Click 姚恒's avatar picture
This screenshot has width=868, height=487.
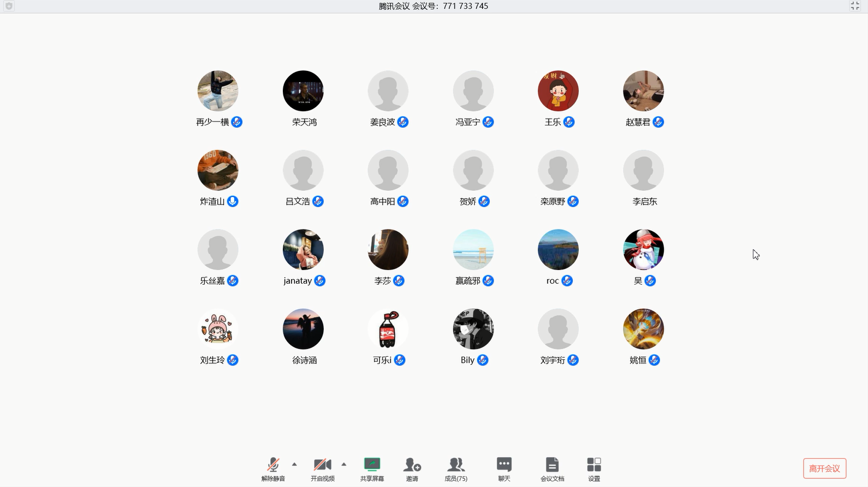(x=643, y=329)
